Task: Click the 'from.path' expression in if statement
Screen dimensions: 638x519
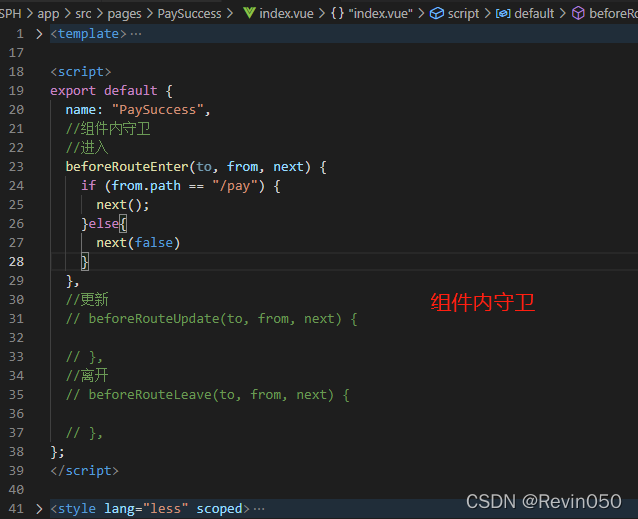Action: click(146, 186)
